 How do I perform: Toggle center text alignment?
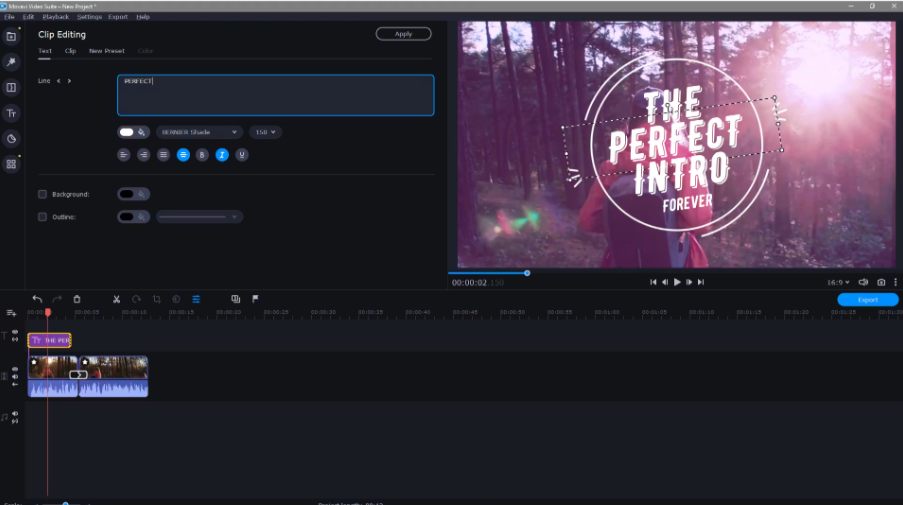coord(183,155)
